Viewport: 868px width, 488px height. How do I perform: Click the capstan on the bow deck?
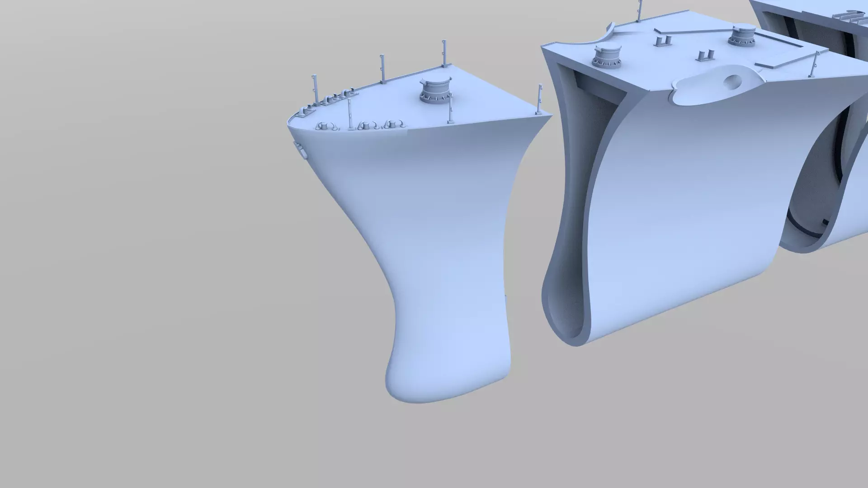point(435,90)
